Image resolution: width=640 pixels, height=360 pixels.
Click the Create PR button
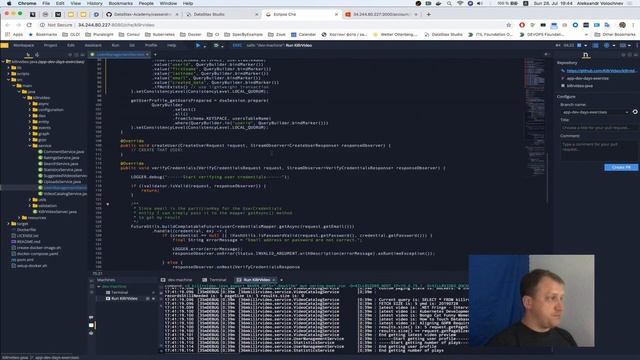[621, 167]
